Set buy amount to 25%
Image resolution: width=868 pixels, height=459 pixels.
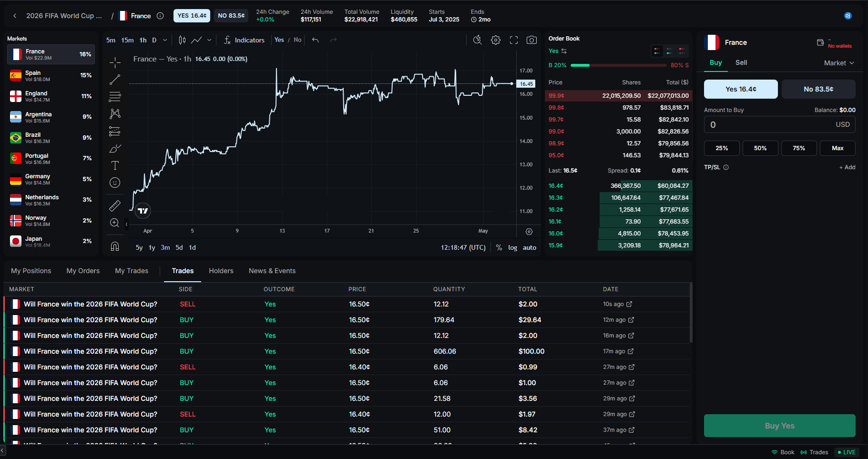[722, 148]
